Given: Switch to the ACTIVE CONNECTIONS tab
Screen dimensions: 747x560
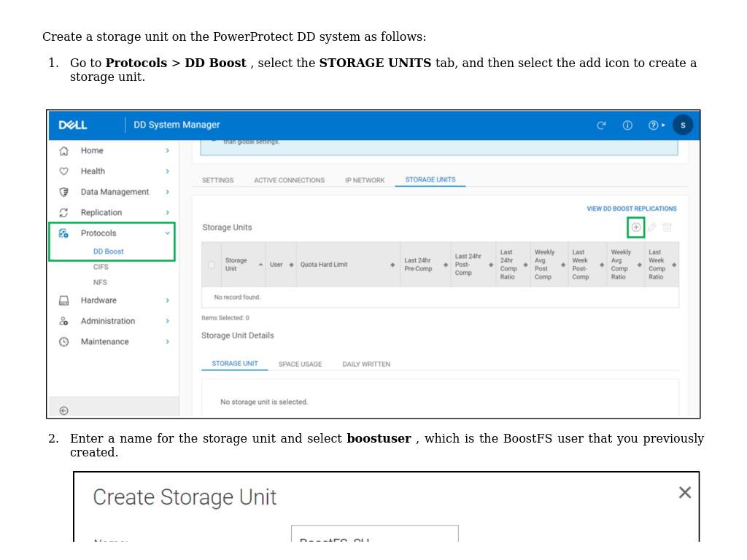Looking at the screenshot, I should point(289,180).
